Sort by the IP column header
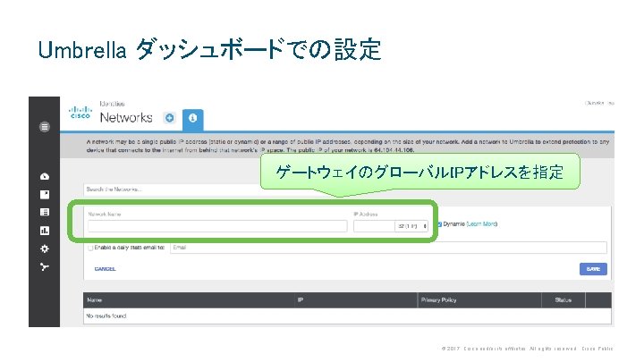 (x=301, y=300)
